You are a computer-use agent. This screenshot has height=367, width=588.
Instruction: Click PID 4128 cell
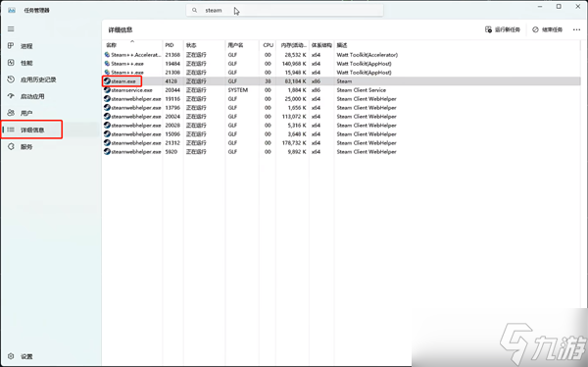[171, 81]
